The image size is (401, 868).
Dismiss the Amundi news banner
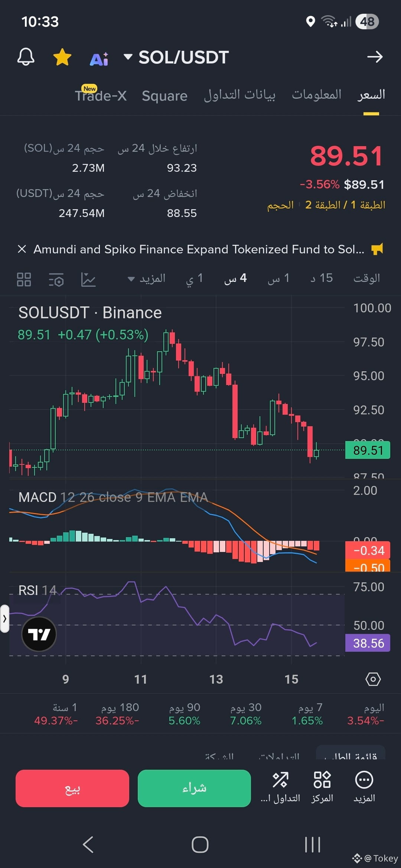pyautogui.click(x=22, y=249)
